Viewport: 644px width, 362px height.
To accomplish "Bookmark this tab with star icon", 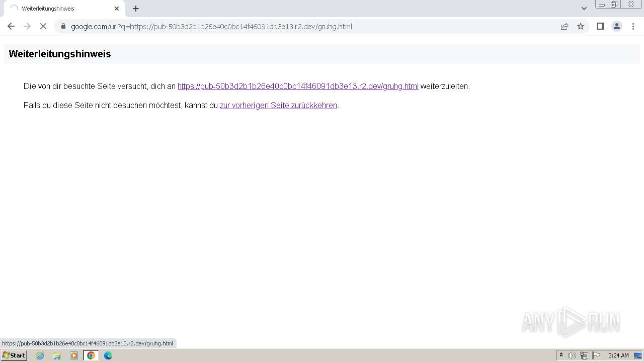I will point(581,26).
